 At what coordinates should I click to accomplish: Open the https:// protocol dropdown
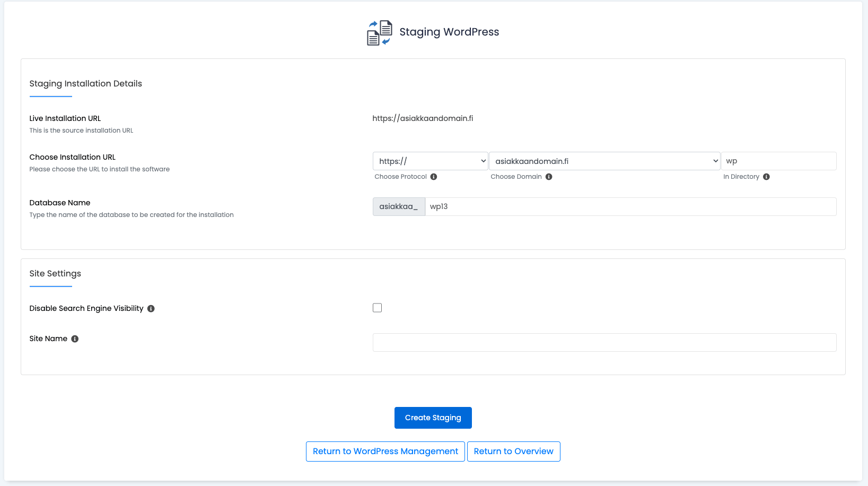(430, 161)
